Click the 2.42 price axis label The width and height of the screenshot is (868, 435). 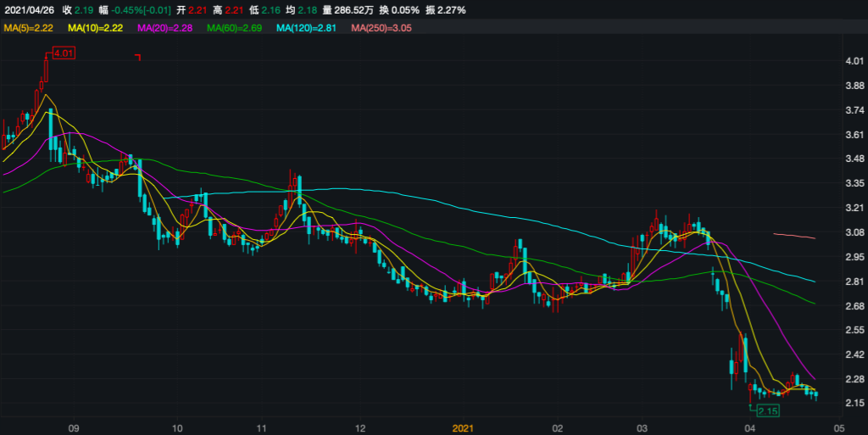pyautogui.click(x=854, y=354)
